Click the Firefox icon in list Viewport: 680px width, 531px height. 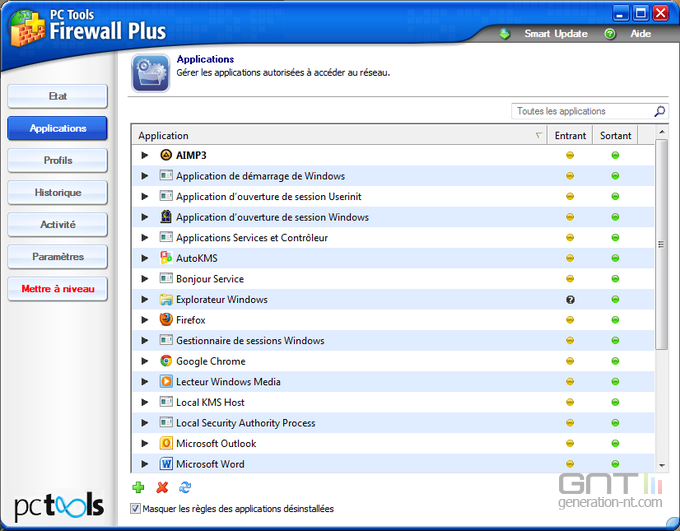coord(166,320)
